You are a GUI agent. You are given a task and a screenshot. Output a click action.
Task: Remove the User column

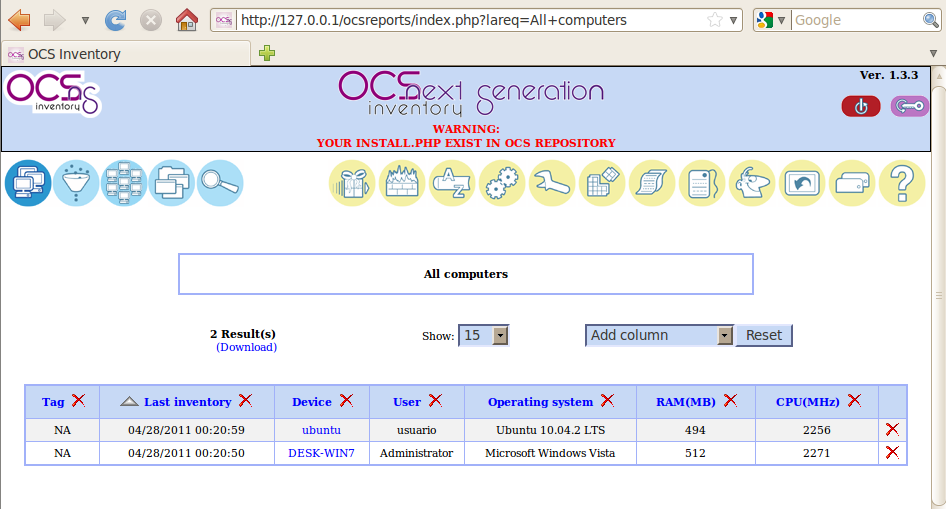click(436, 400)
